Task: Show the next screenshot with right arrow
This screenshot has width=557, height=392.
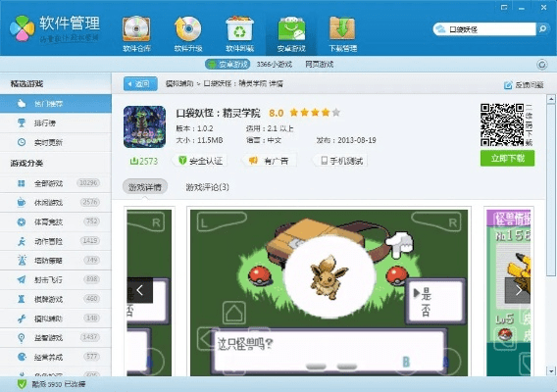Action: pyautogui.click(x=518, y=290)
